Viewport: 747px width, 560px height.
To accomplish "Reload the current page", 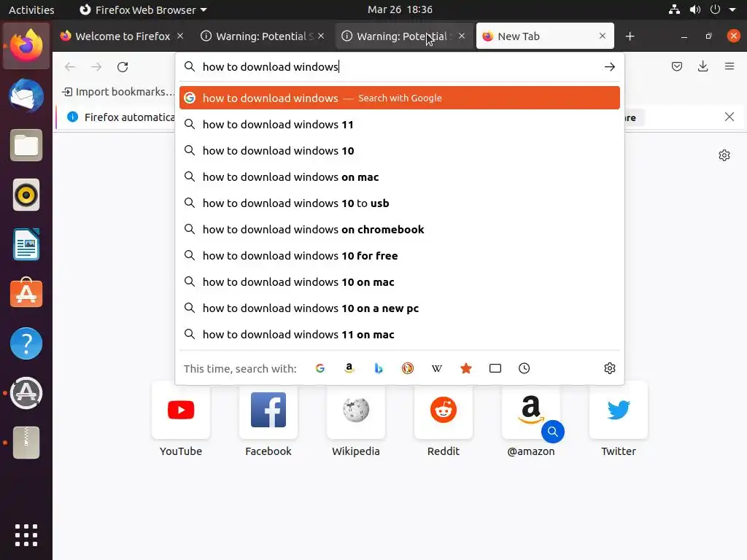I will [123, 66].
